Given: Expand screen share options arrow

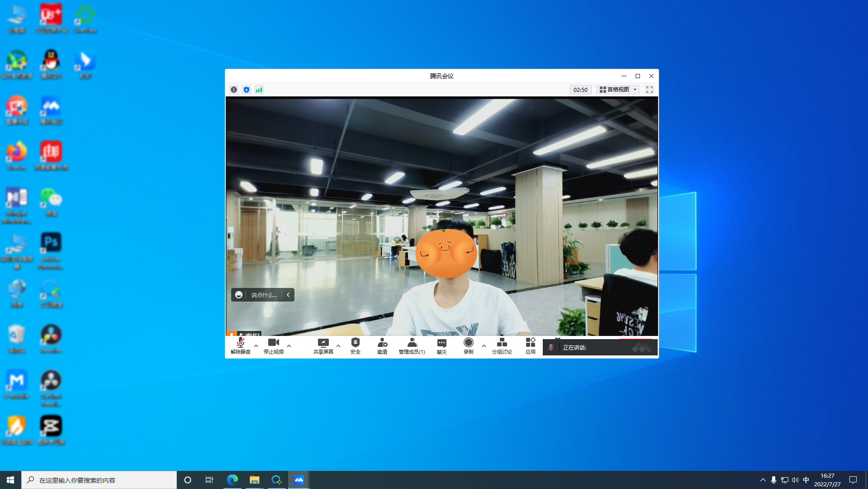Looking at the screenshot, I should click(338, 346).
